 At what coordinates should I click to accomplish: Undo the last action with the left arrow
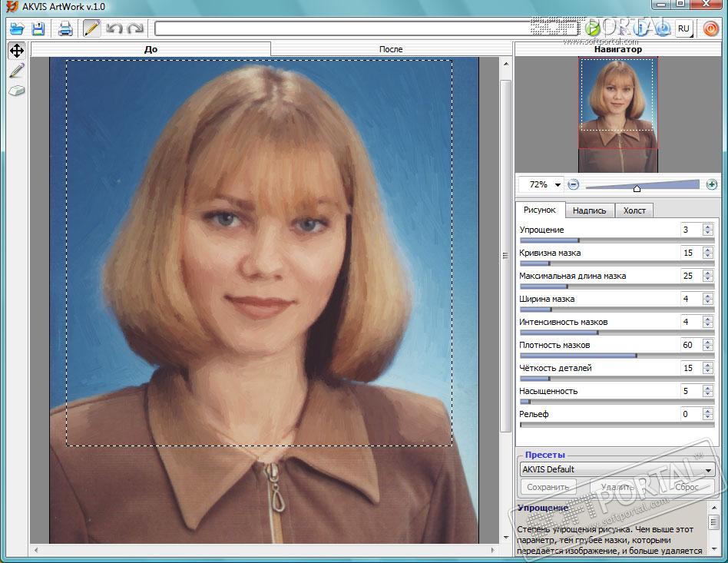pyautogui.click(x=114, y=28)
